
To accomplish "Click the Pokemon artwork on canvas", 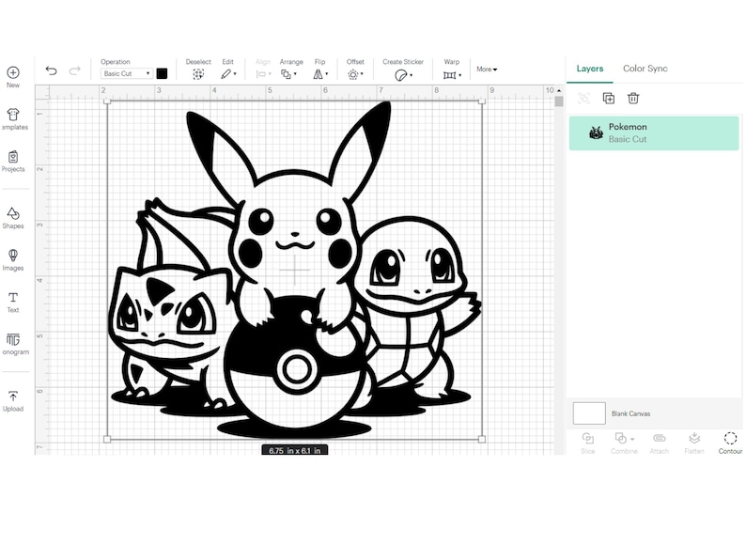I will coord(294,271).
